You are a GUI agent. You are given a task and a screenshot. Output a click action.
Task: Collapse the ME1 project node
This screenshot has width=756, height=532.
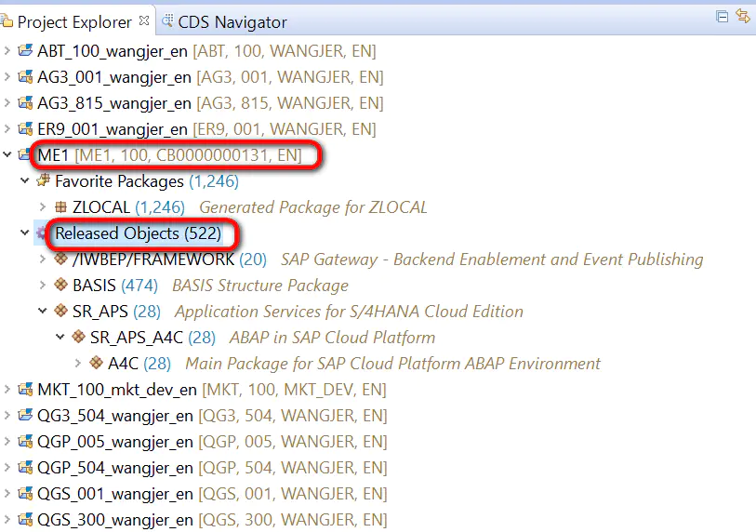pyautogui.click(x=7, y=154)
